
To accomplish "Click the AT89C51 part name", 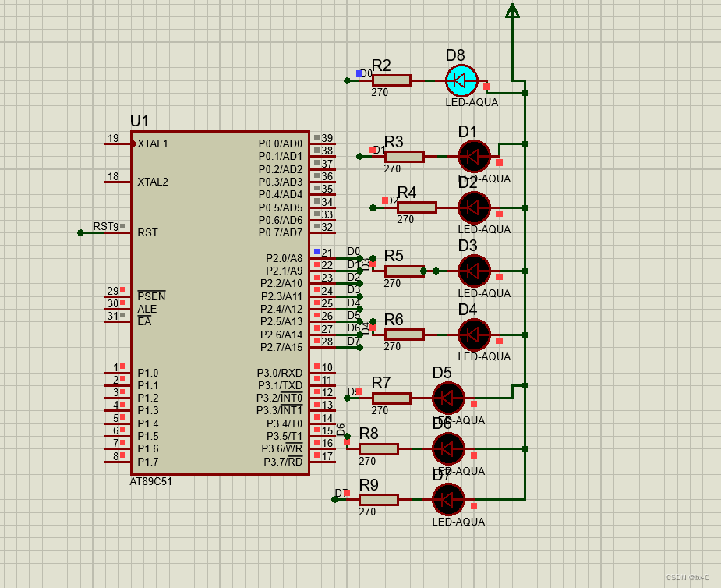I will [x=150, y=481].
